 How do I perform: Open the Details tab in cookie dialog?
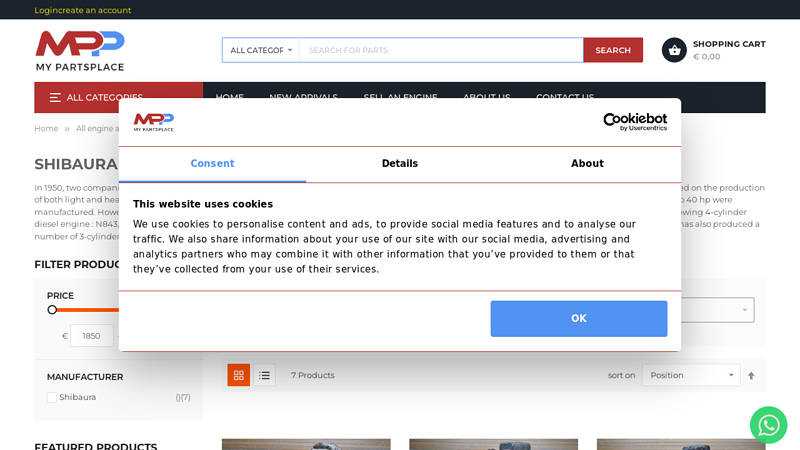[x=399, y=164]
